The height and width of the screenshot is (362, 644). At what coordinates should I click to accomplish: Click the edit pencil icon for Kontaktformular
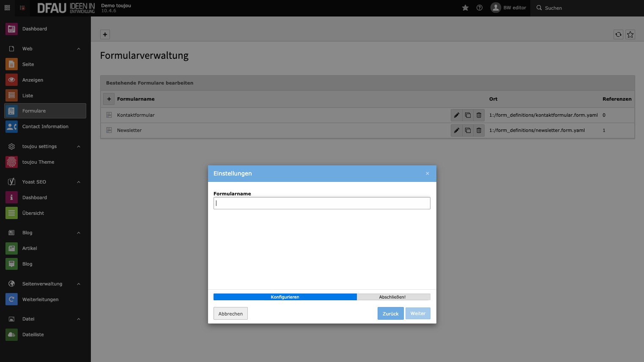click(456, 115)
